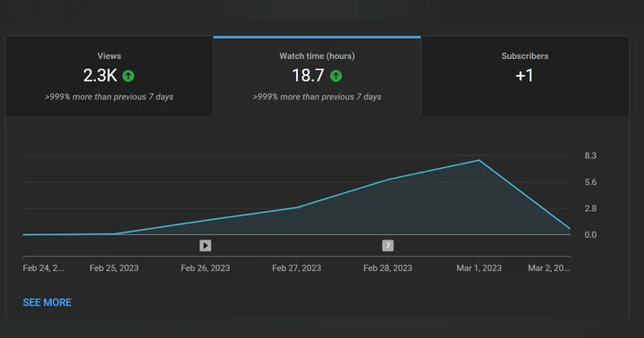Click green up arrow next to 2.3K
This screenshot has height=338, width=644.
pos(128,76)
